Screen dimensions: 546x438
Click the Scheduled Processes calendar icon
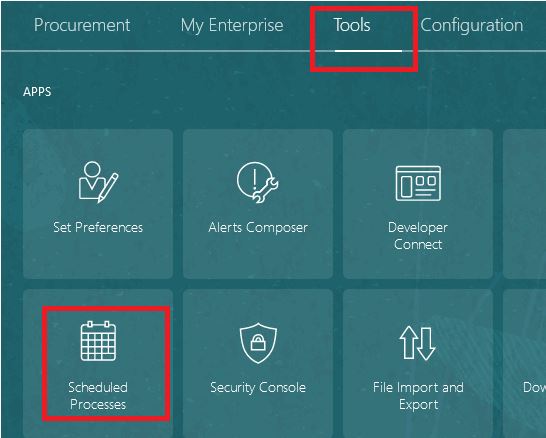pos(98,341)
